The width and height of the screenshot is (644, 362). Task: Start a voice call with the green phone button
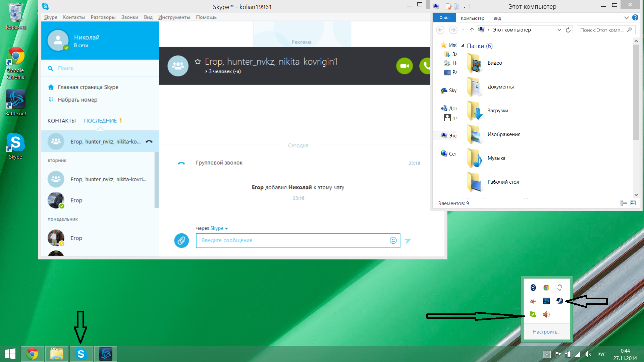click(425, 66)
